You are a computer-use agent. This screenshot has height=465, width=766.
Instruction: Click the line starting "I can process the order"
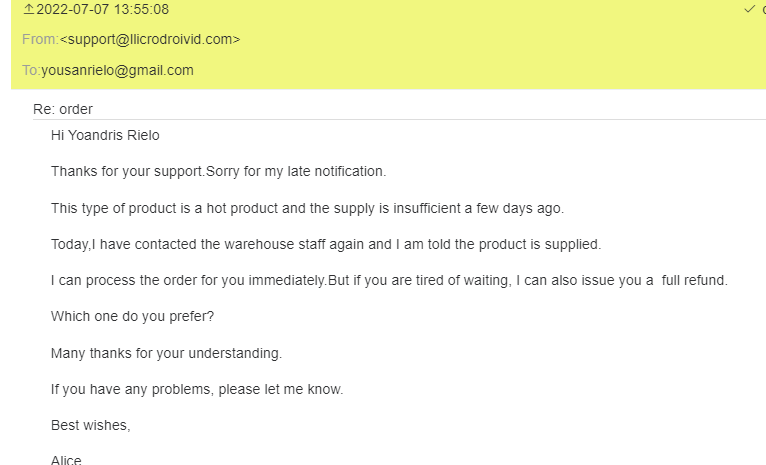[389, 280]
